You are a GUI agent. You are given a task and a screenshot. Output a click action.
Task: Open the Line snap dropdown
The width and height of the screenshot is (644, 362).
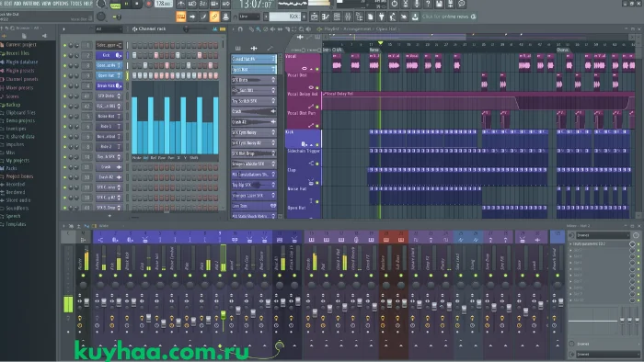249,17
